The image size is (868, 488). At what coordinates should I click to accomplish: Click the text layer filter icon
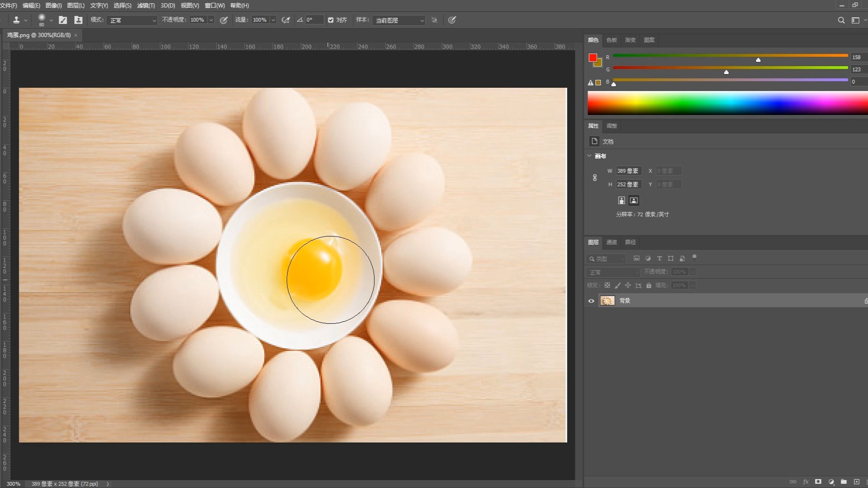pos(659,259)
